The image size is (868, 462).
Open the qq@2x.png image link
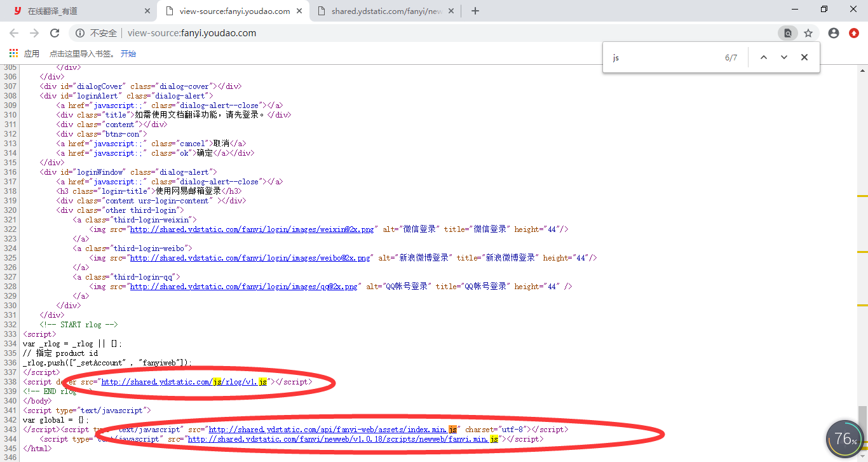click(243, 287)
